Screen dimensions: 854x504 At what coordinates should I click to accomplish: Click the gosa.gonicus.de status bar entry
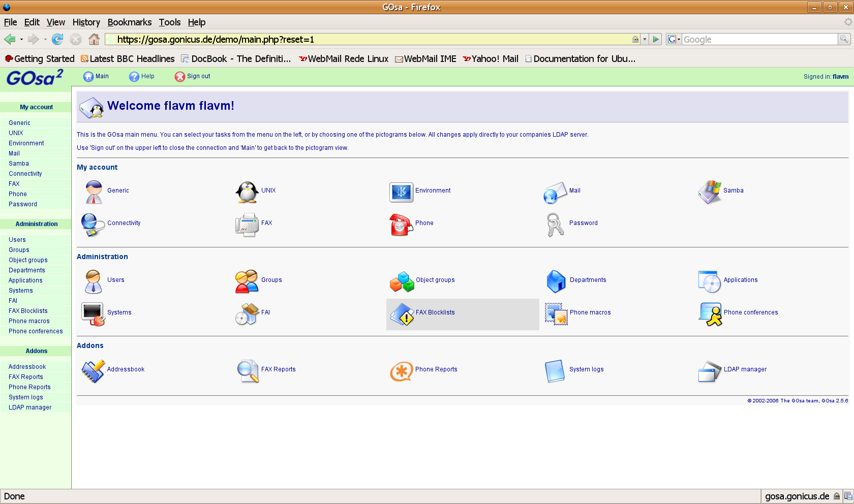pos(797,496)
